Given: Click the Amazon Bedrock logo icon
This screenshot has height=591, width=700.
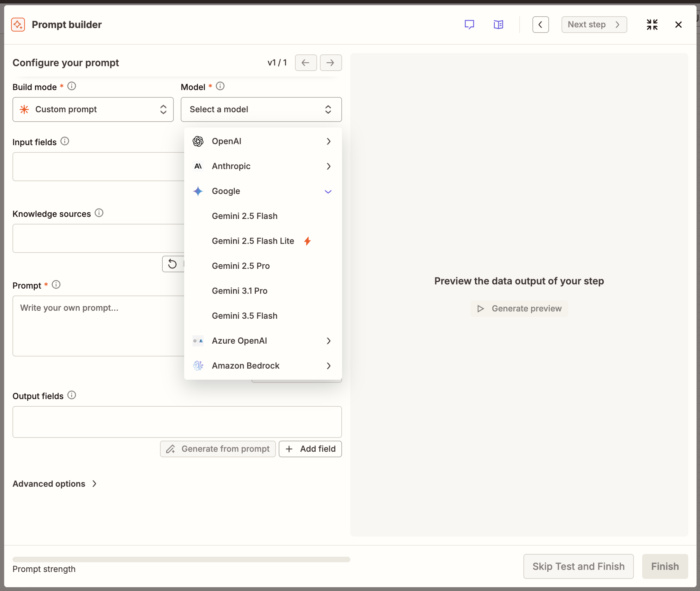Looking at the screenshot, I should 198,366.
